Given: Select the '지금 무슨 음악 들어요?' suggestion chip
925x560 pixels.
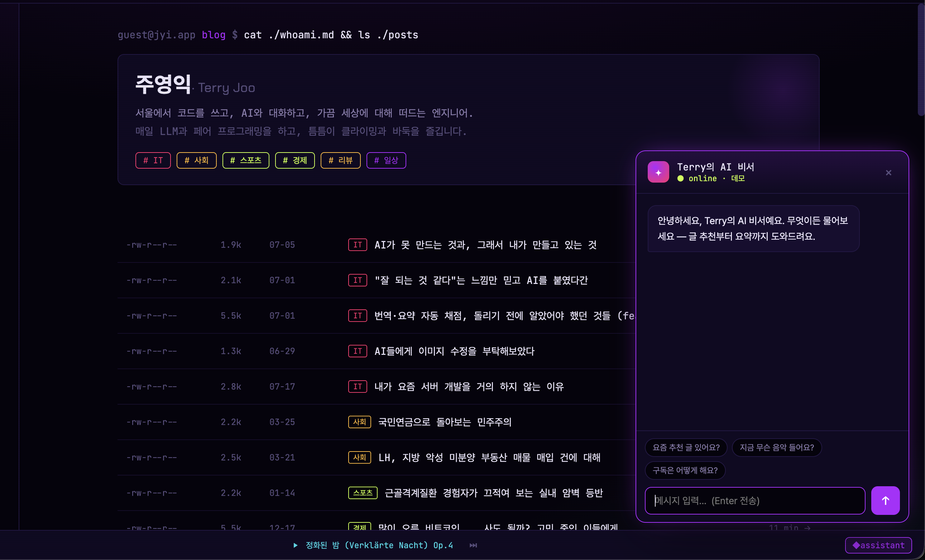Looking at the screenshot, I should [x=777, y=447].
